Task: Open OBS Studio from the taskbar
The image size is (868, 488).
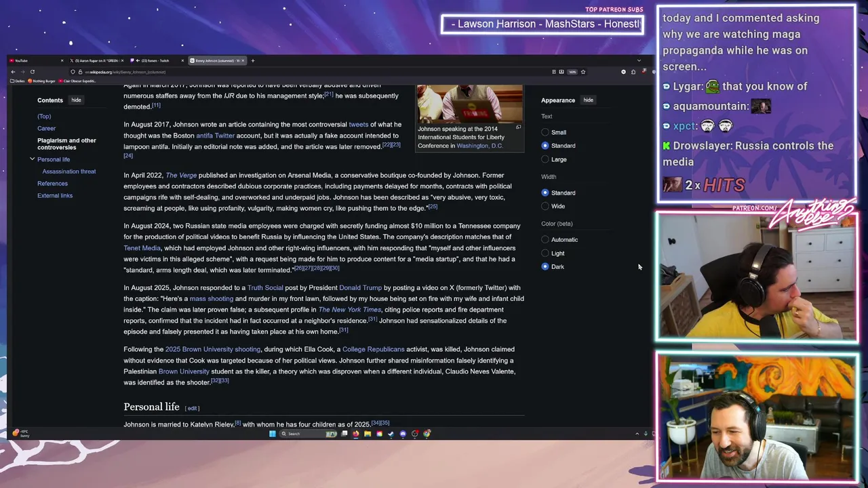Action: point(414,434)
